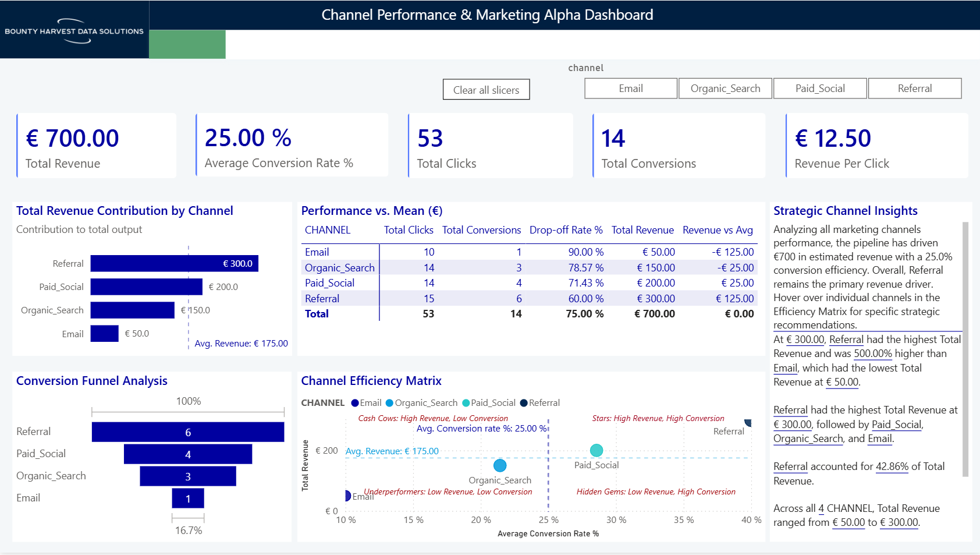Select the Average Conversion Rate % card
The height and width of the screenshot is (555, 980).
(292, 145)
